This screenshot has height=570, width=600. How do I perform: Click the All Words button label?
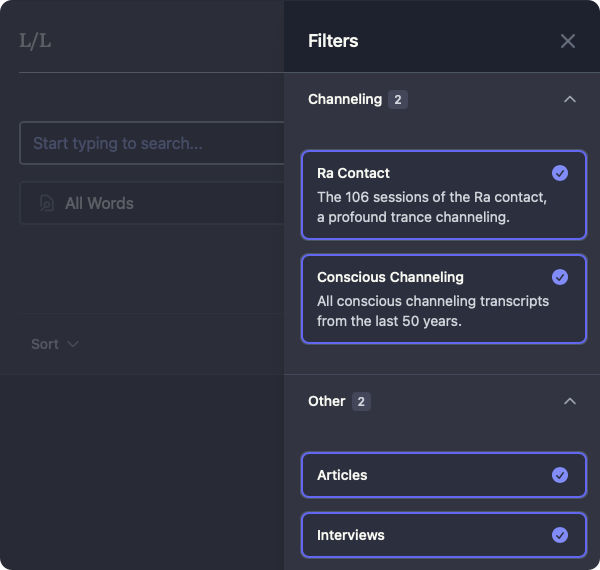point(99,203)
